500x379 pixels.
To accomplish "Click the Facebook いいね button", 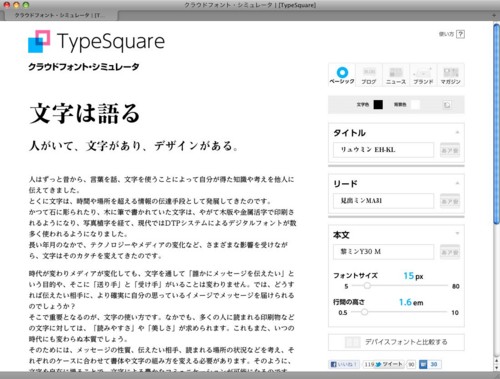I will (344, 364).
